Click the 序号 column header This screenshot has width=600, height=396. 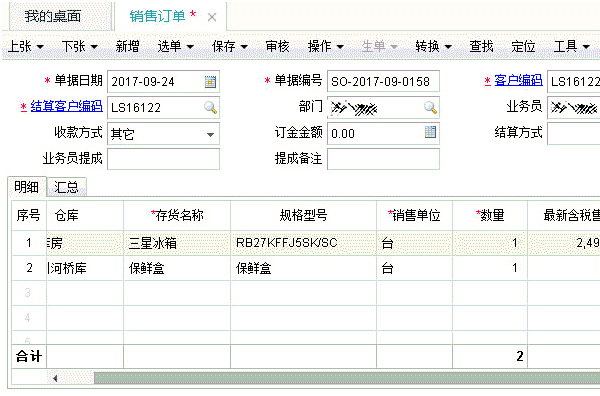pyautogui.click(x=29, y=215)
